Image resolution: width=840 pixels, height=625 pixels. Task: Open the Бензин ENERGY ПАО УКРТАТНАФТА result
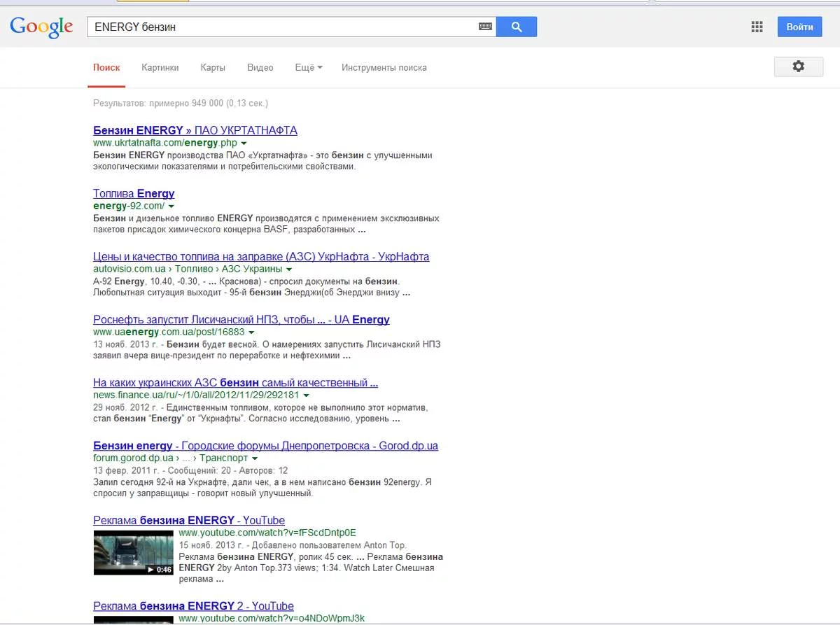click(195, 130)
